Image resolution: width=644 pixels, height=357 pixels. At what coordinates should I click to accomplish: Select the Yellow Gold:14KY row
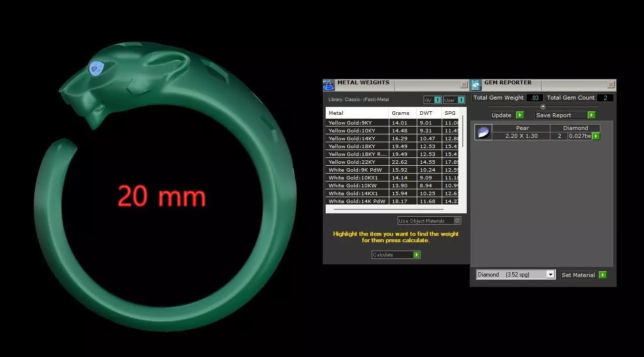point(392,138)
